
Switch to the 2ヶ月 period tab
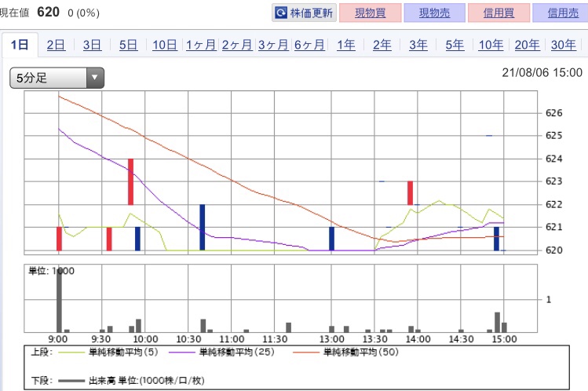237,45
